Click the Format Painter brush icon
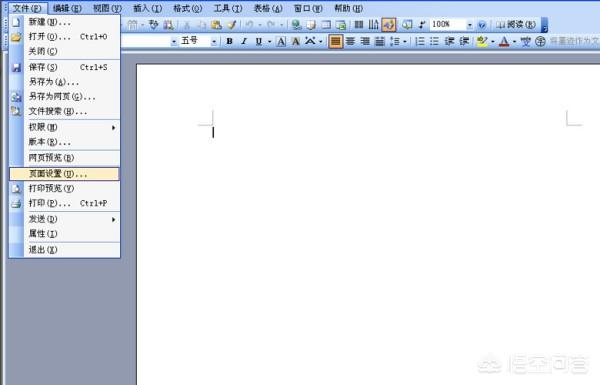The height and width of the screenshot is (385, 600). click(232, 25)
